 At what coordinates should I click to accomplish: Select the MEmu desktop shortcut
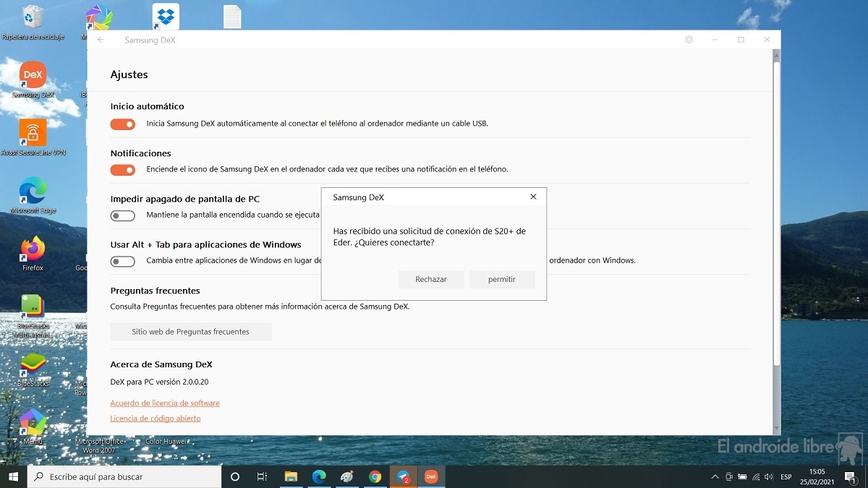33,427
